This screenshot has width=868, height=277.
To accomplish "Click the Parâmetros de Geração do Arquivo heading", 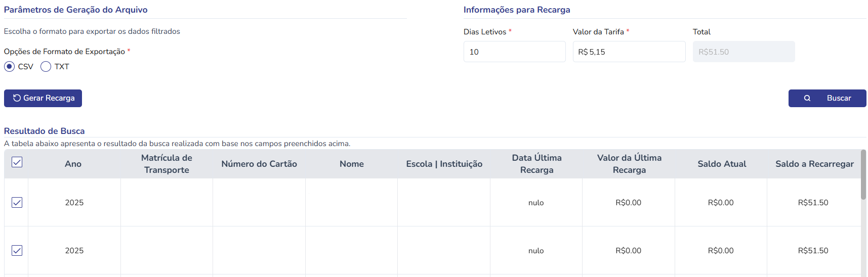I will (x=76, y=10).
